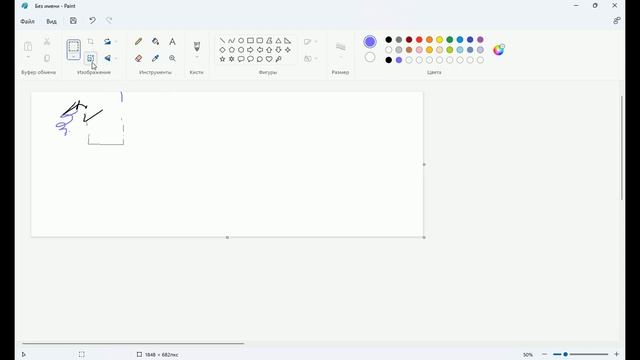This screenshot has height=360, width=640.
Task: Select the Right arrow shape
Action: coord(250,50)
